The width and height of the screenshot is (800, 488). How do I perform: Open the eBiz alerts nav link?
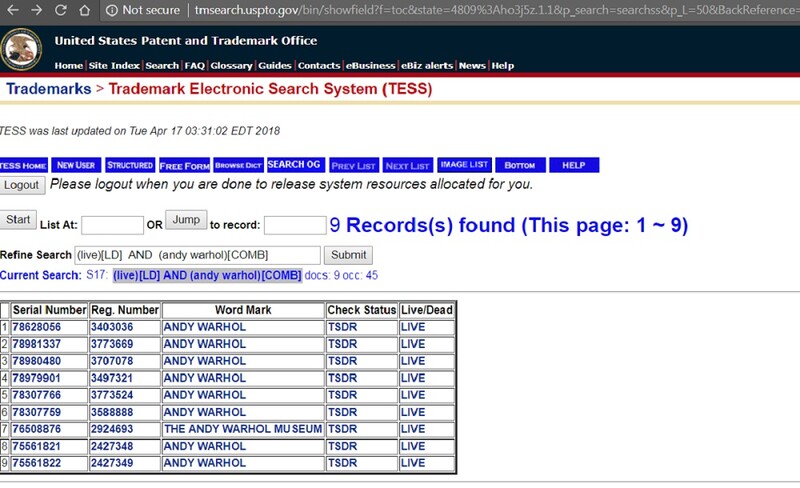click(x=427, y=65)
